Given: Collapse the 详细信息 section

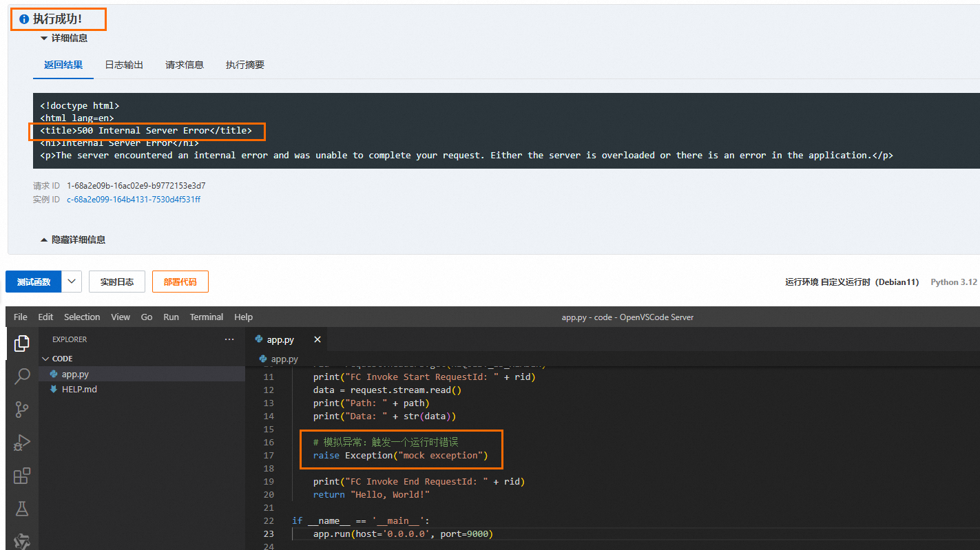Looking at the screenshot, I should click(63, 38).
